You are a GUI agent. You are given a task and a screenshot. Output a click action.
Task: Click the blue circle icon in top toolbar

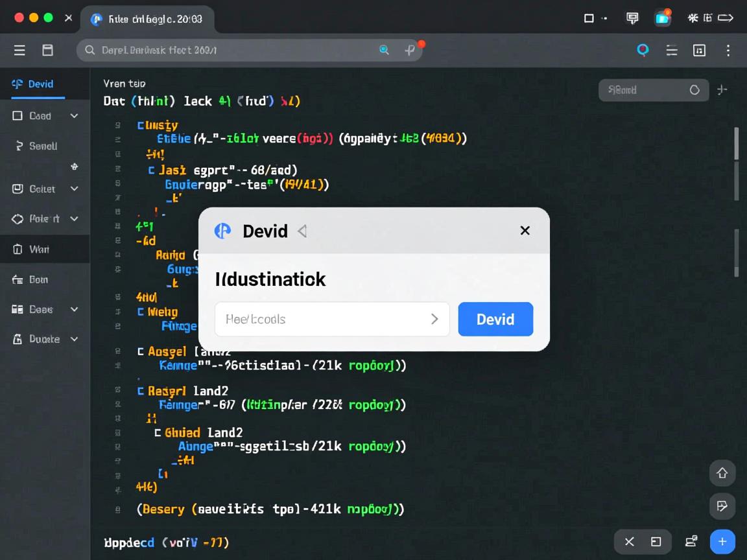(x=643, y=50)
